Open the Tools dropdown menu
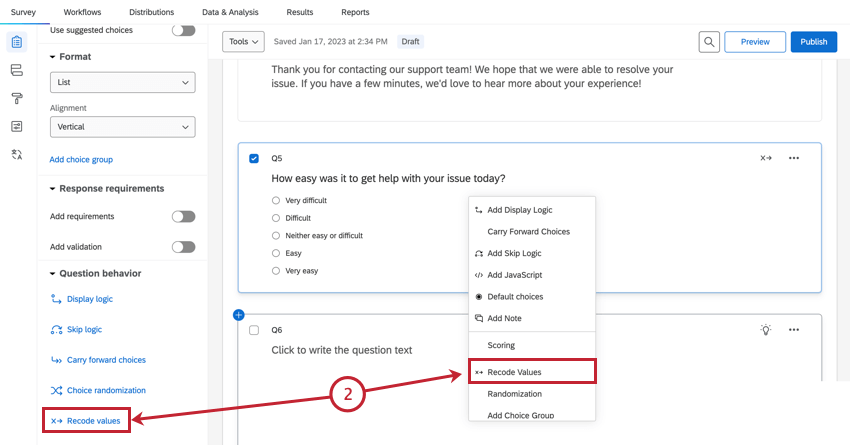 pos(244,42)
